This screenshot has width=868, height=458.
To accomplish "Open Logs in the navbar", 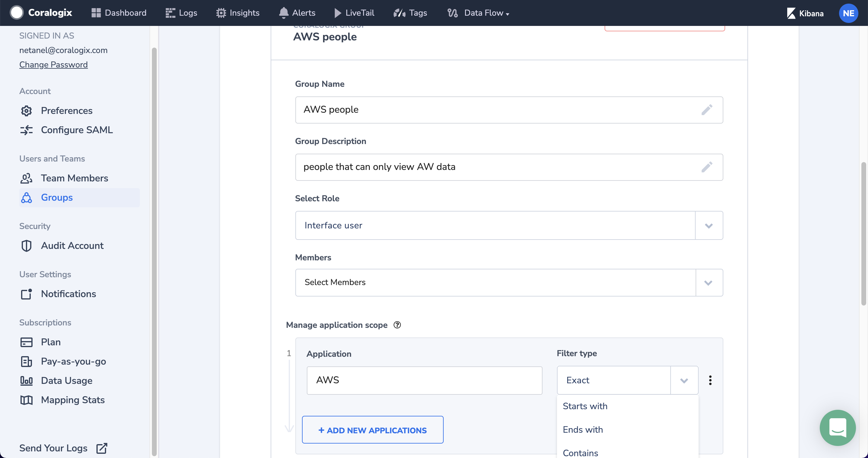I will (x=181, y=13).
